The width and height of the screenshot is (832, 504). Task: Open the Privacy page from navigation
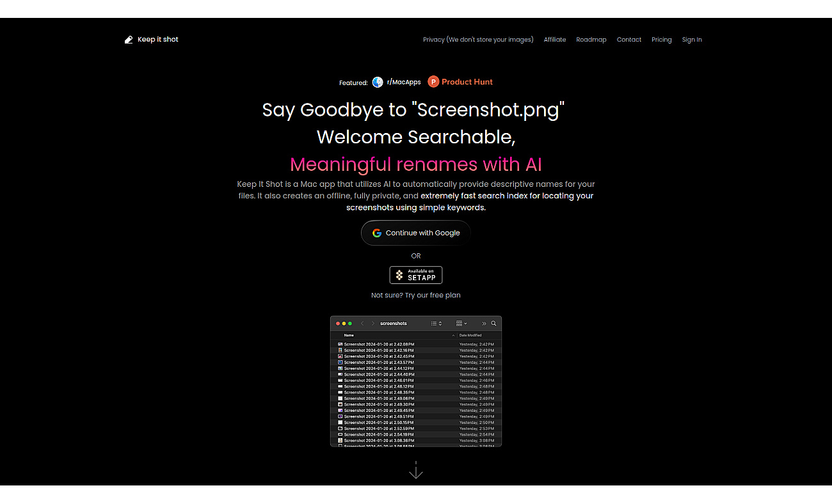[478, 40]
